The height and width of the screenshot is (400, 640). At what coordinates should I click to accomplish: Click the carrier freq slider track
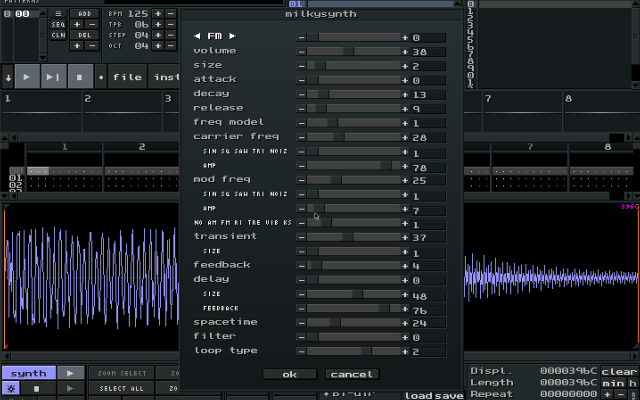pyautogui.click(x=353, y=138)
